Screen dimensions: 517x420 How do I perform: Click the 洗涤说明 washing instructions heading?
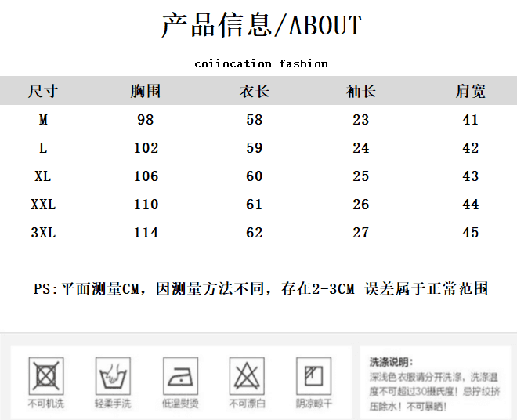click(x=391, y=362)
